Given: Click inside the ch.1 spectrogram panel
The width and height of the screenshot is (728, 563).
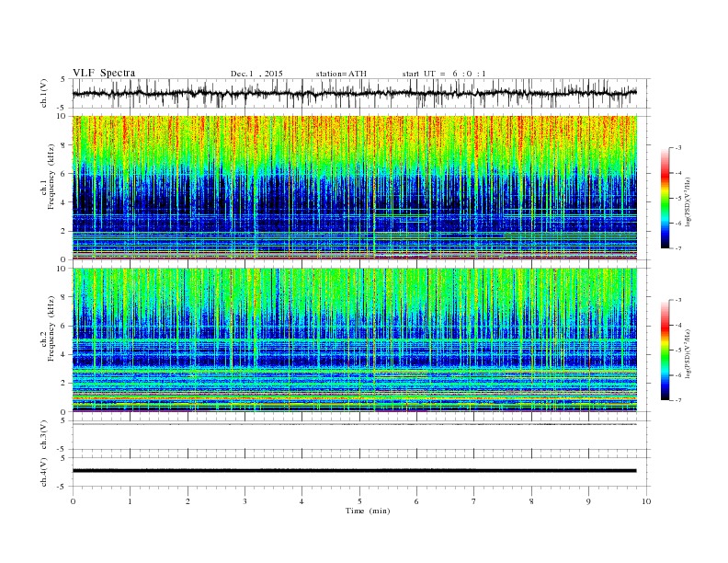Looking at the screenshot, I should (x=355, y=188).
